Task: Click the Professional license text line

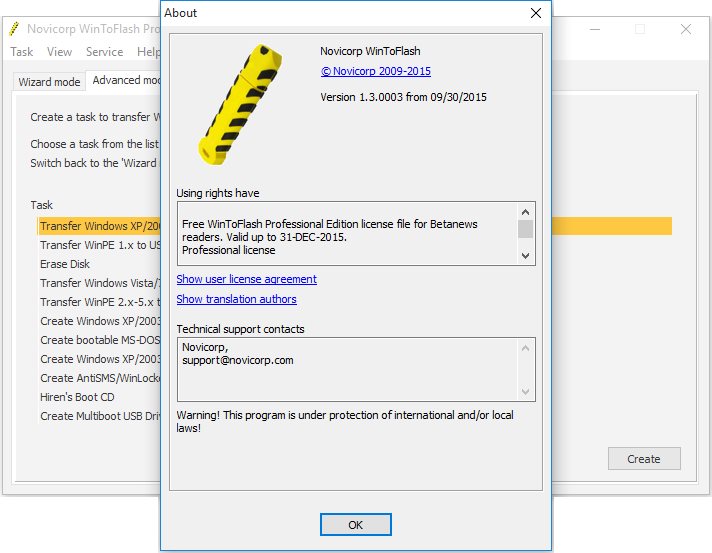Action: click(x=228, y=250)
